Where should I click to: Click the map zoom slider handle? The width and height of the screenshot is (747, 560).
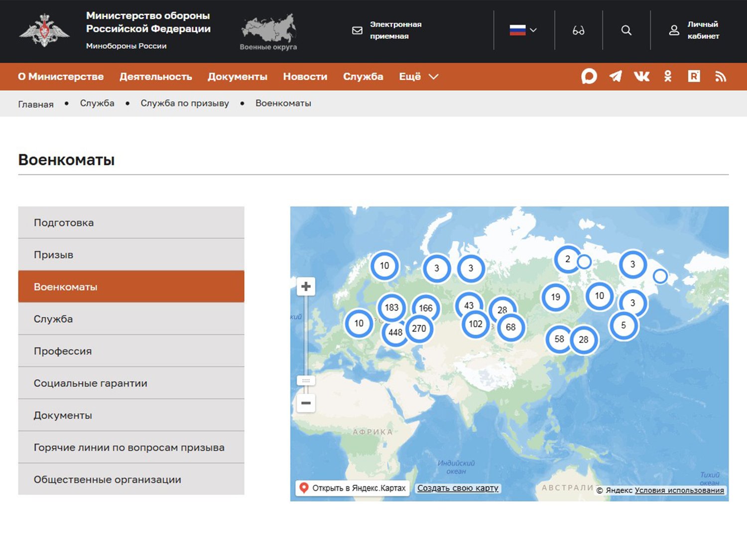[306, 380]
